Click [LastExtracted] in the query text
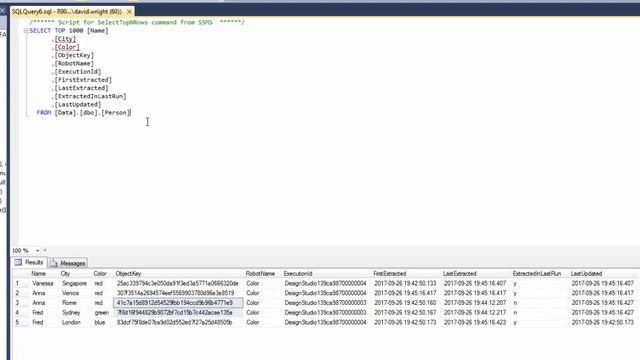This screenshot has height=360, width=640. tap(82, 88)
